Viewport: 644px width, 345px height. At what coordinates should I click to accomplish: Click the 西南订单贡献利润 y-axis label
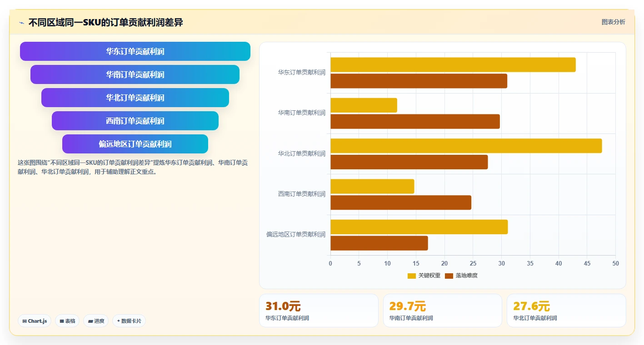[302, 194]
